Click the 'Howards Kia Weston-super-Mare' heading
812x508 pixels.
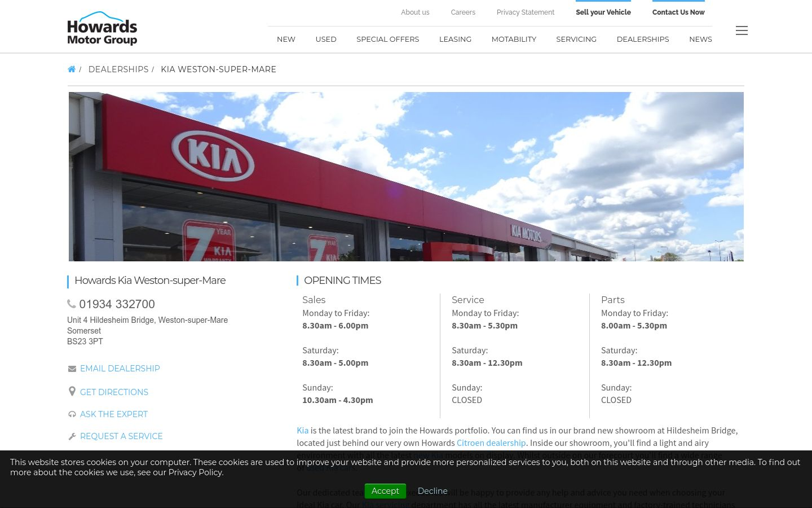pyautogui.click(x=150, y=281)
